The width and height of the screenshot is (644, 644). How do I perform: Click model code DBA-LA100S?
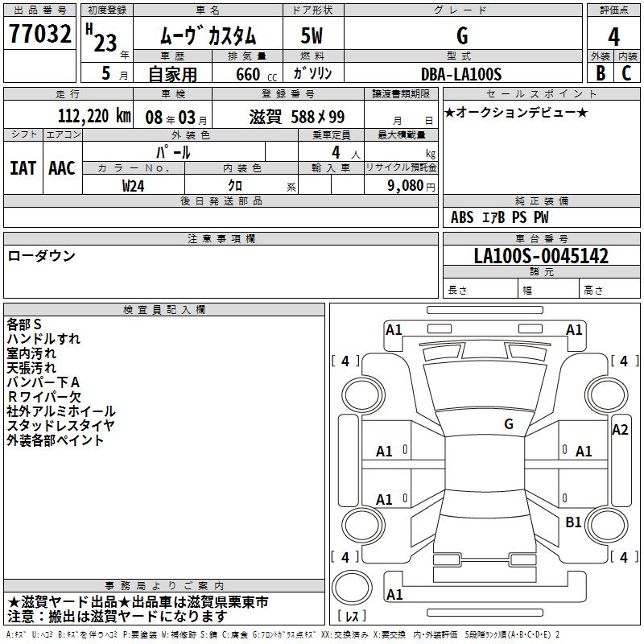(x=461, y=74)
